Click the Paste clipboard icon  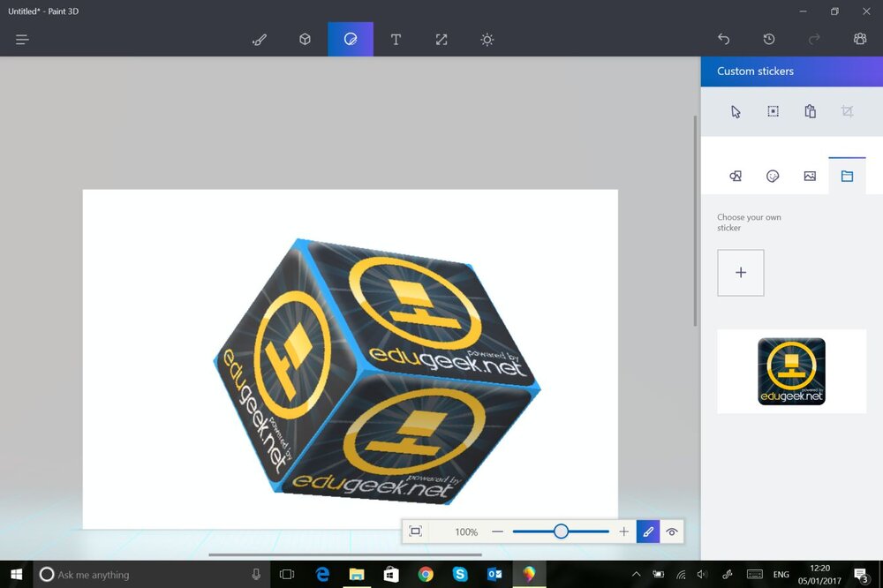(x=811, y=111)
